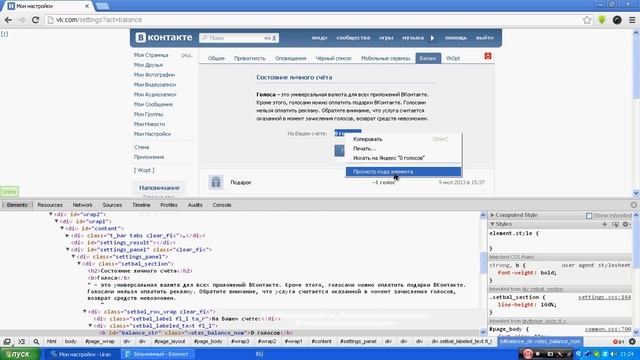640x360 pixels.
Task: Play music using the header play arrow
Action: tap(432, 38)
